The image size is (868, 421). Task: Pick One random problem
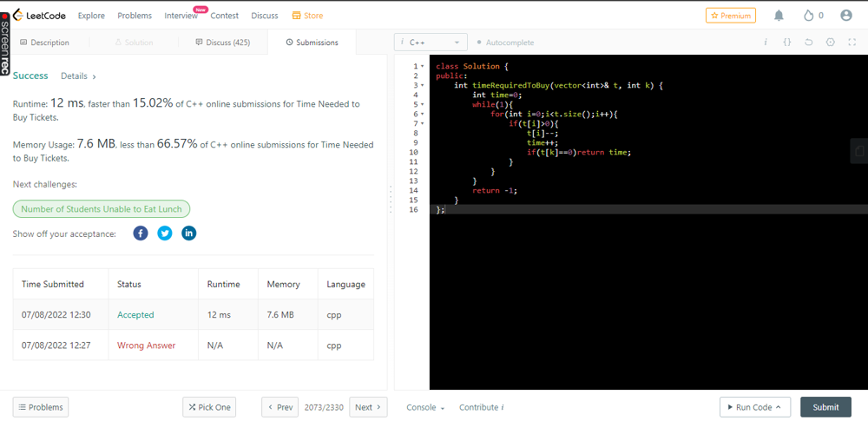(x=210, y=407)
